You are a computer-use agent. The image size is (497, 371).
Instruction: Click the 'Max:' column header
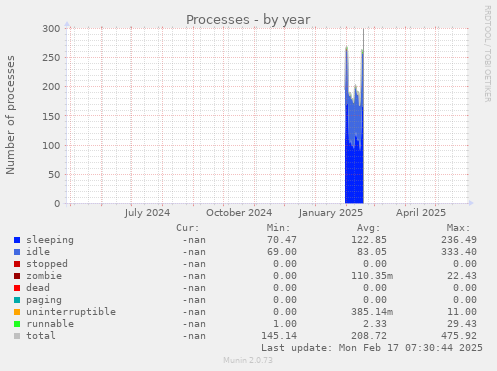[x=458, y=228]
